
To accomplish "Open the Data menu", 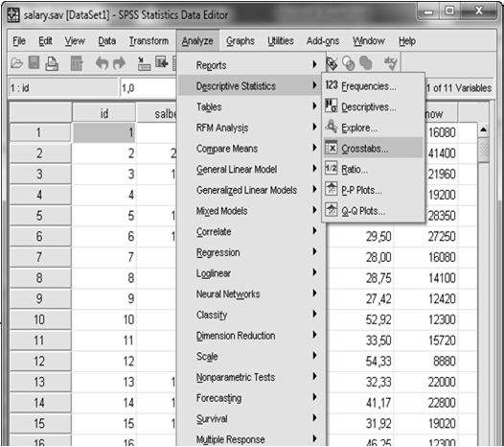I will point(107,41).
